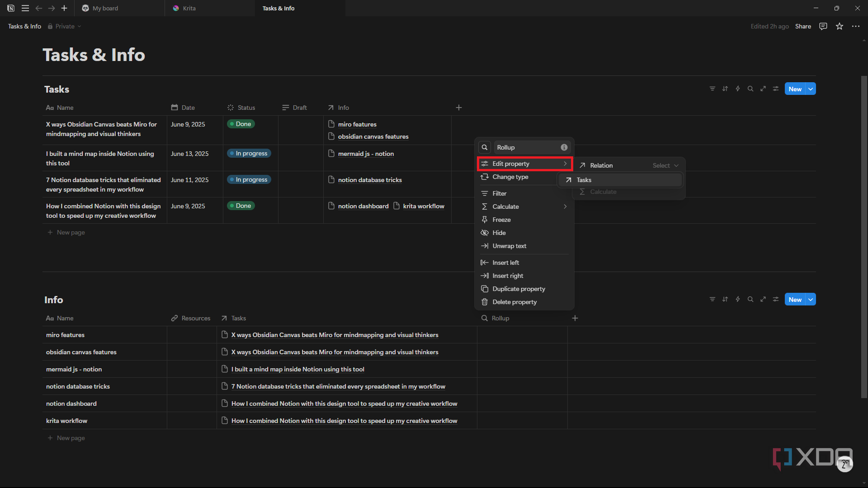Click the Share button
This screenshot has width=868, height=488.
pos(803,26)
